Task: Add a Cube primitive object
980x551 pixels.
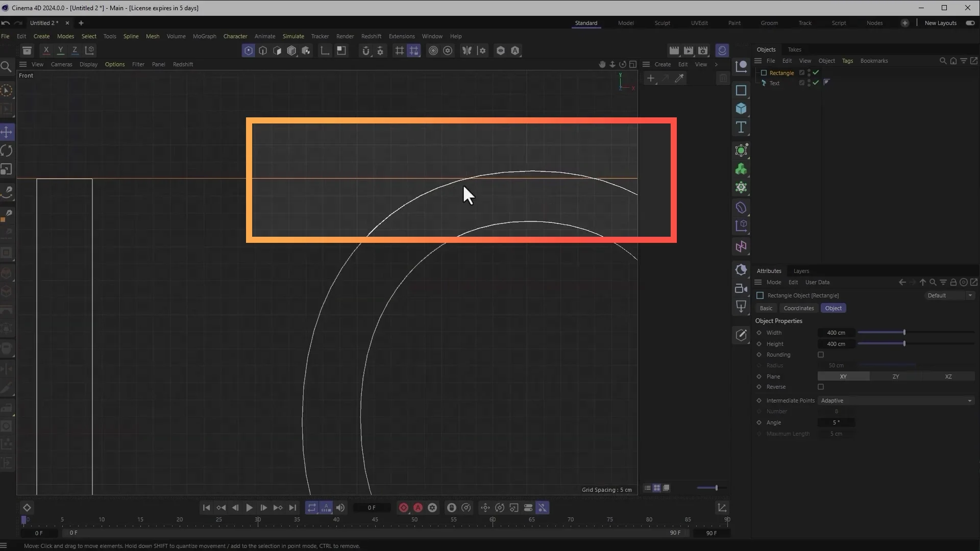Action: pyautogui.click(x=741, y=109)
